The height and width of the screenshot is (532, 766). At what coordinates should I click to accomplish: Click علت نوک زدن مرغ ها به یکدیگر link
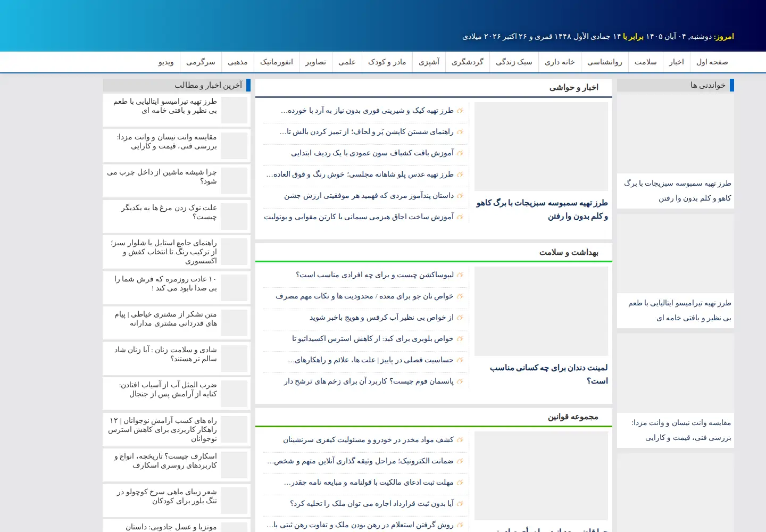click(x=169, y=212)
